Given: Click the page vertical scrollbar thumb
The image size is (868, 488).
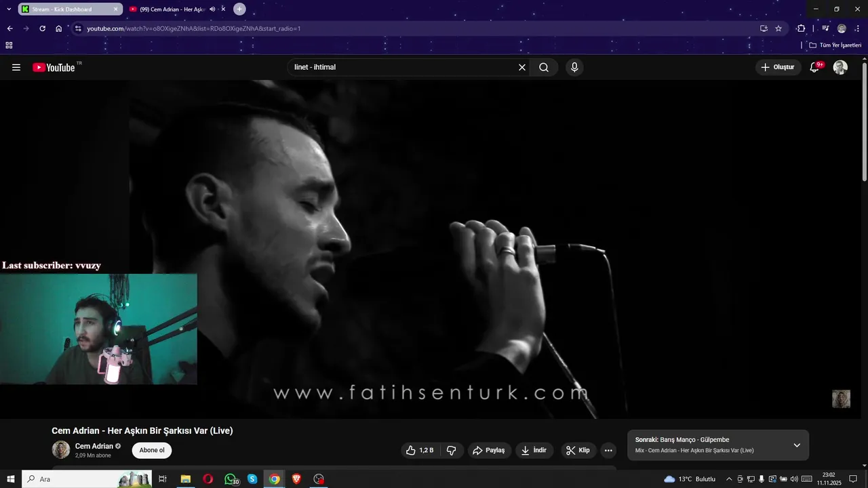Looking at the screenshot, I should coord(865,122).
